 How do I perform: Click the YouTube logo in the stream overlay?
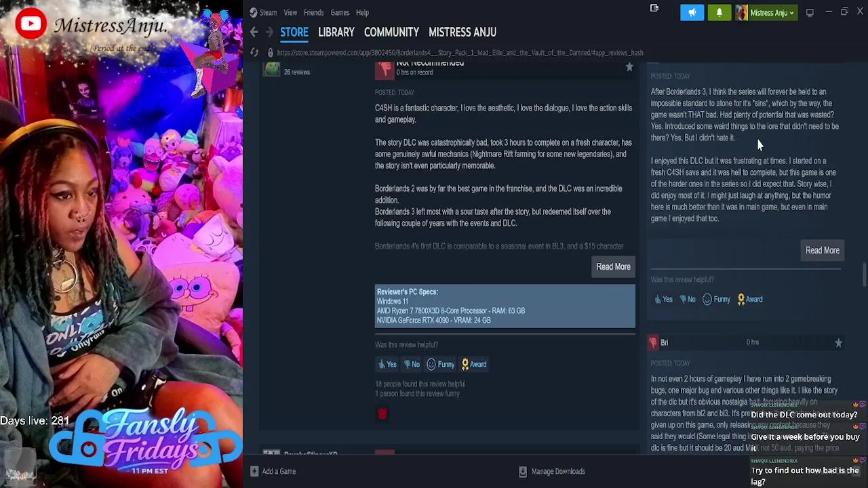click(31, 24)
